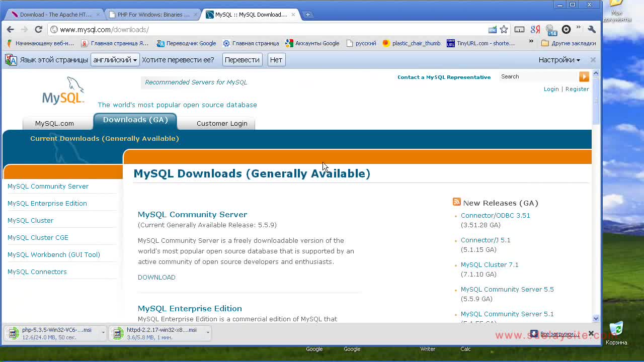The height and width of the screenshot is (362, 644).
Task: Open the Chrome wrench menu
Action: 592,30
